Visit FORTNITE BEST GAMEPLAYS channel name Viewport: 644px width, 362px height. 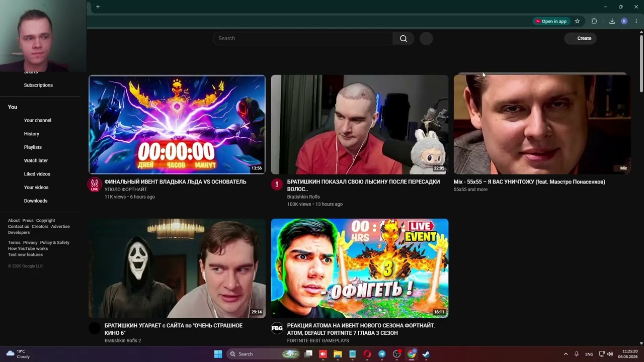click(318, 340)
